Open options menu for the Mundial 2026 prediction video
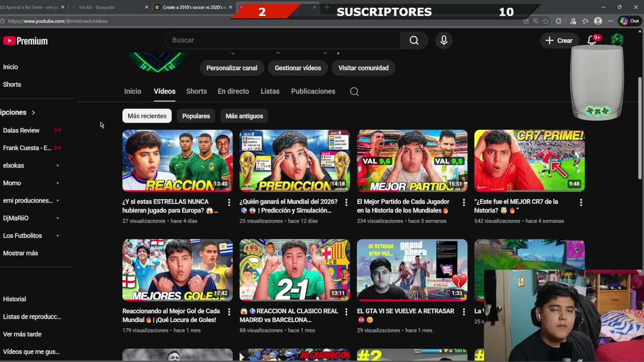 pyautogui.click(x=346, y=202)
